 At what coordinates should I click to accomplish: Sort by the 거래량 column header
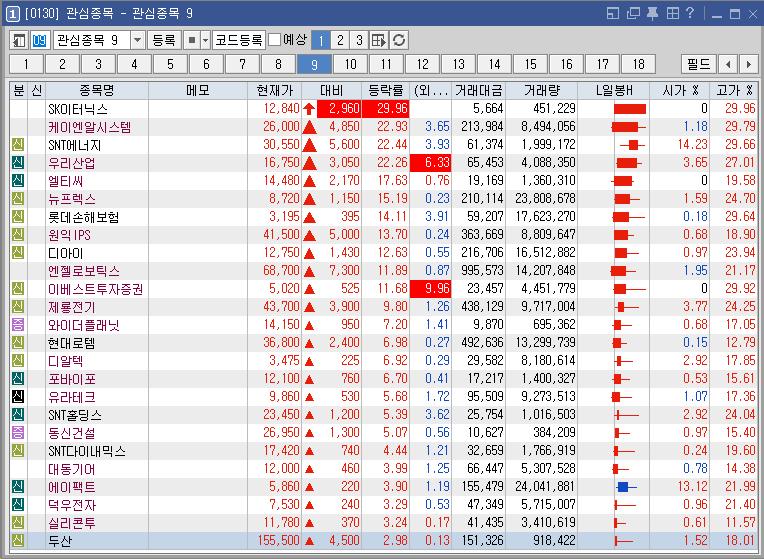(x=542, y=90)
